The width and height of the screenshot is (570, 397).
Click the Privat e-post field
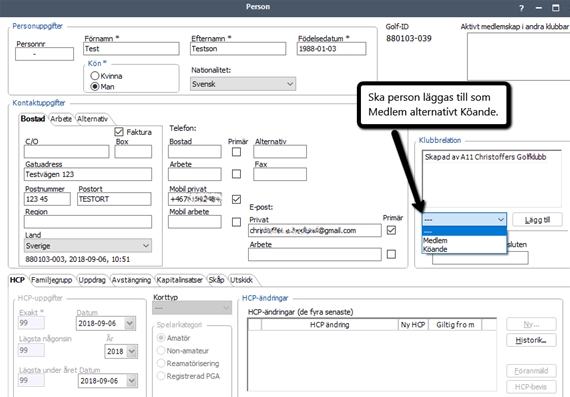click(315, 230)
